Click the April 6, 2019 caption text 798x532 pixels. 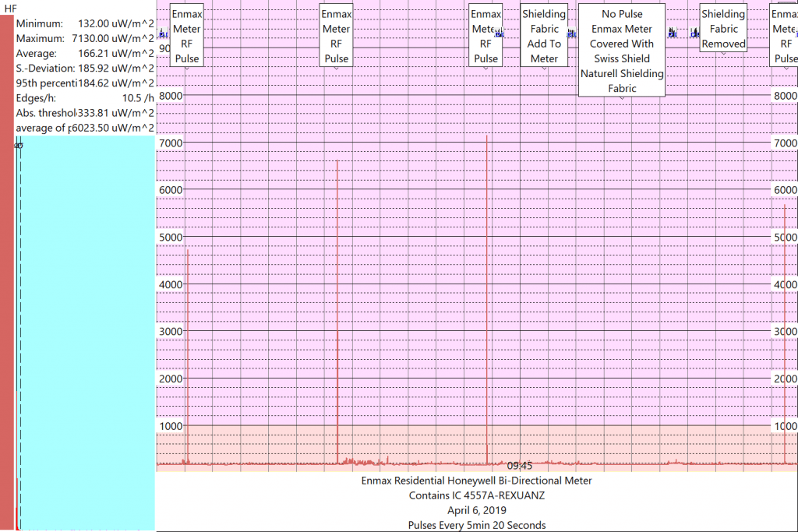click(x=477, y=510)
